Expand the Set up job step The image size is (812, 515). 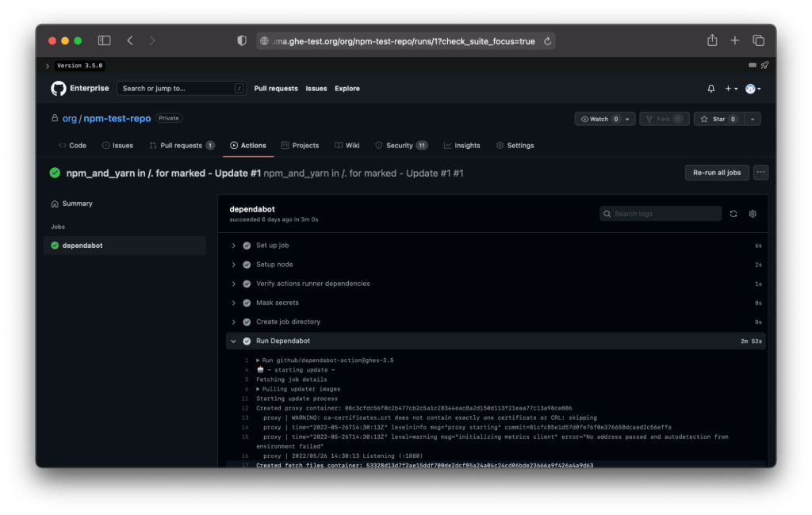(496, 246)
